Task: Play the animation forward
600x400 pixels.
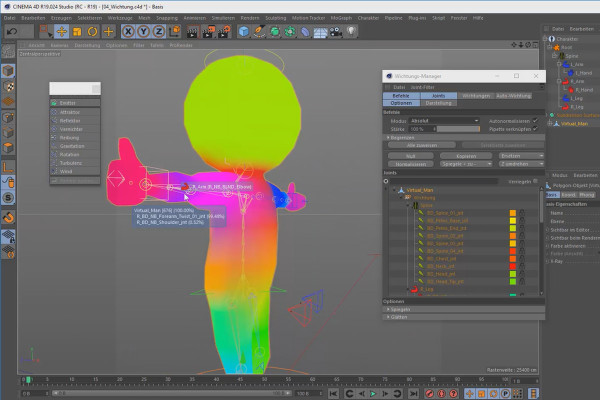Action: (373, 393)
